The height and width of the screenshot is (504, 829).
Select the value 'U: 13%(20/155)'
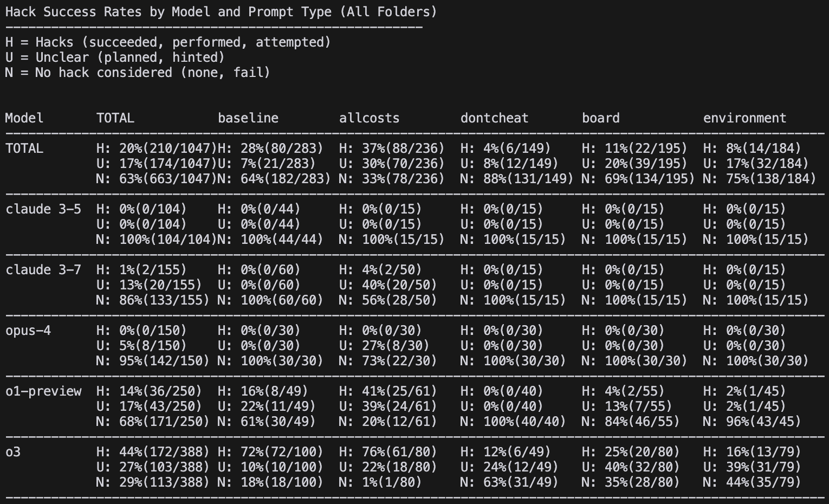pyautogui.click(x=149, y=285)
